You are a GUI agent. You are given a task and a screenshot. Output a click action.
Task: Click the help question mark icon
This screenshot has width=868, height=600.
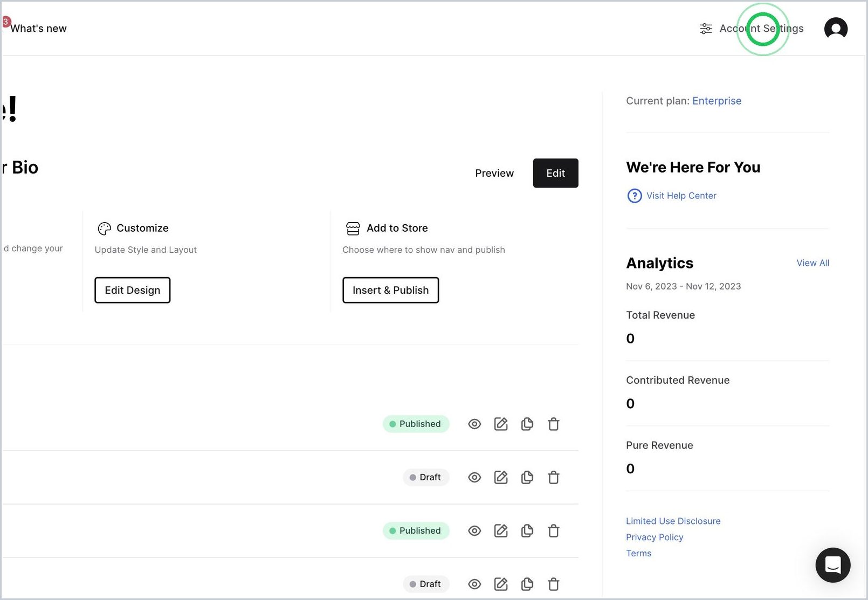coord(635,196)
